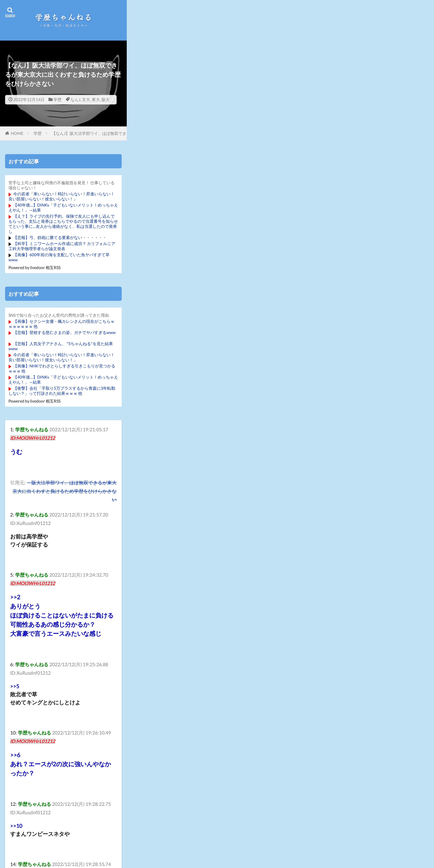The width and height of the screenshot is (434, 868).
Task: Open the なんJ tag link
Action: [75, 100]
